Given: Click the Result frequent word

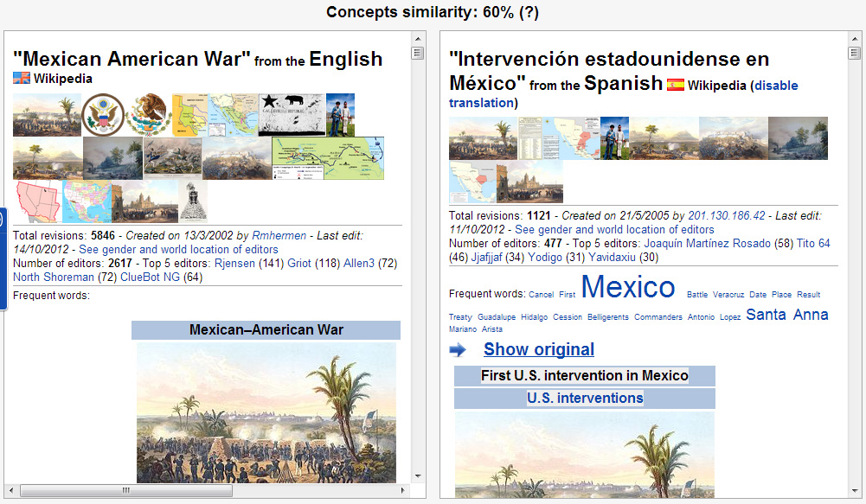Looking at the screenshot, I should pyautogui.click(x=809, y=295).
